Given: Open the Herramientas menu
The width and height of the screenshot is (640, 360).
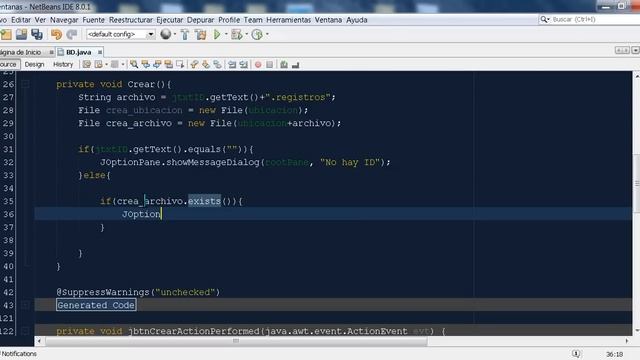Looking at the screenshot, I should click(289, 20).
